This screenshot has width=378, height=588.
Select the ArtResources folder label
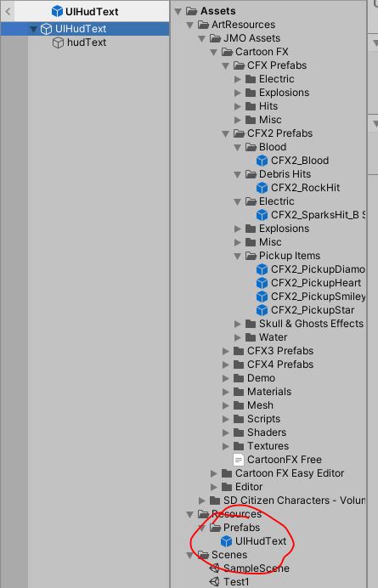tap(244, 25)
